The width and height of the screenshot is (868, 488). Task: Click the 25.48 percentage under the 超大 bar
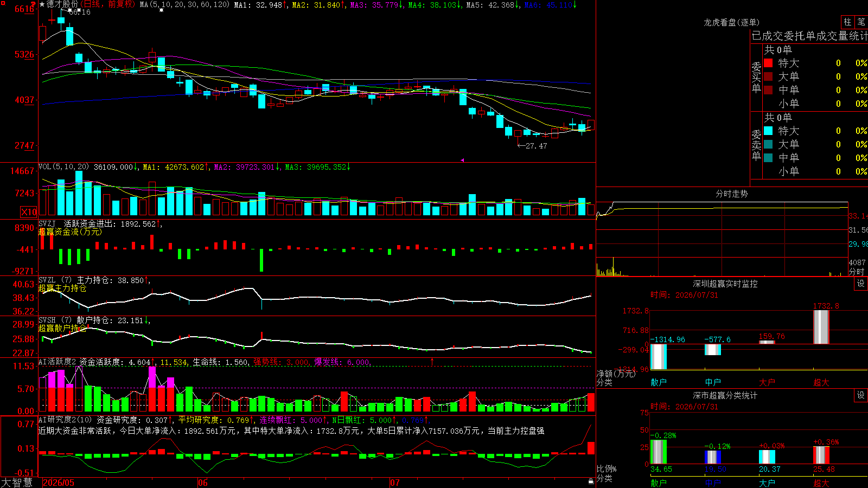pos(824,469)
